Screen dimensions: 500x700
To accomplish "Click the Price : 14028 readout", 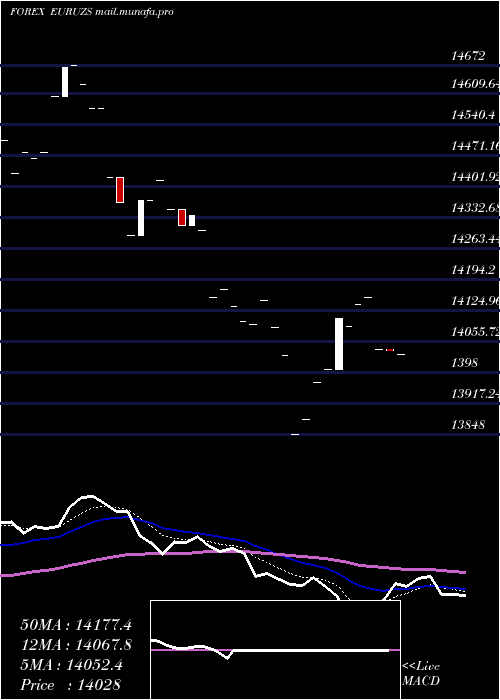I will point(70,685).
